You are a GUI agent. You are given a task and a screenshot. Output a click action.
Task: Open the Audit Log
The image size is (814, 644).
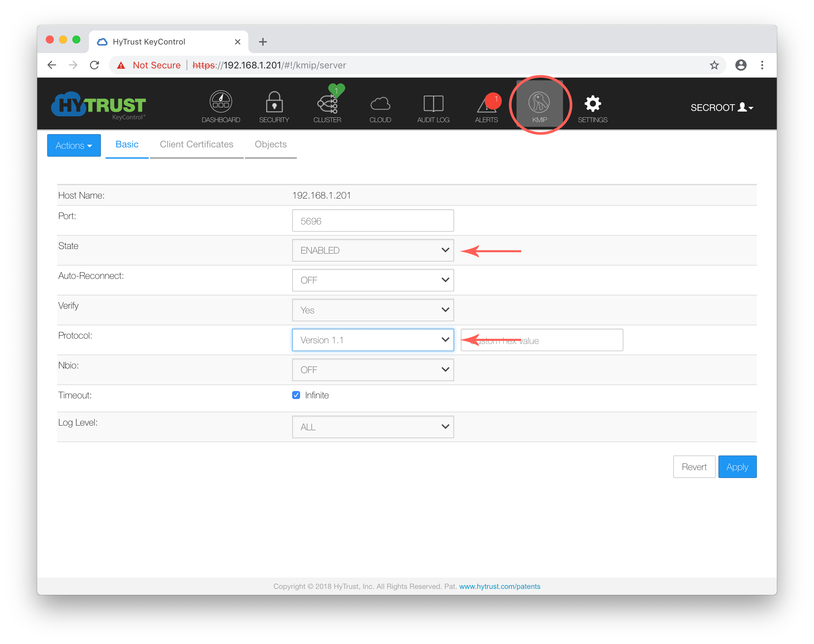click(x=433, y=106)
